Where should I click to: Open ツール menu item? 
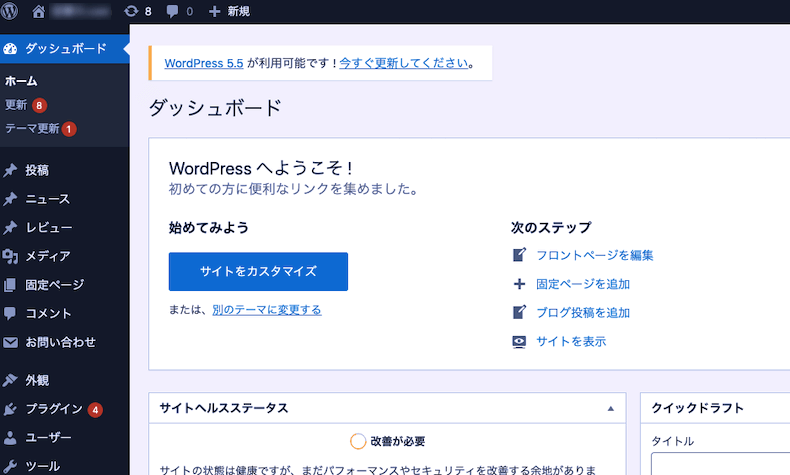click(x=43, y=466)
